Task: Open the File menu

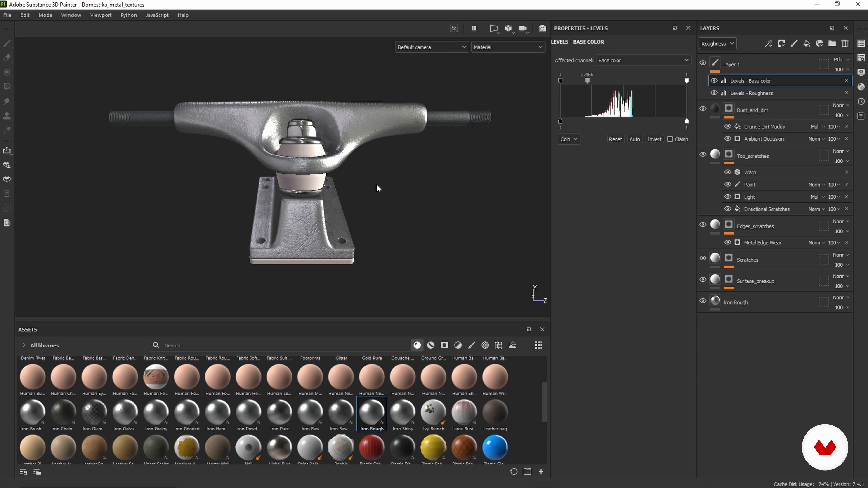Action: coord(7,15)
